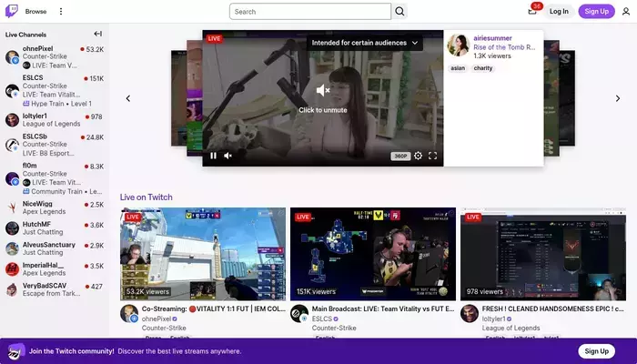The image size is (637, 364).
Task: Open ESLCS avatar under stream card
Action: [299, 314]
